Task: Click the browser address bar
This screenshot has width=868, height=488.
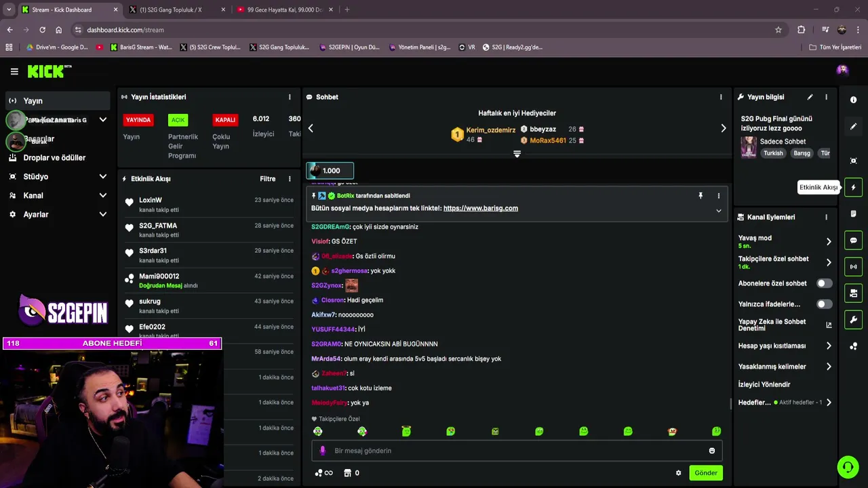Action: (x=427, y=30)
